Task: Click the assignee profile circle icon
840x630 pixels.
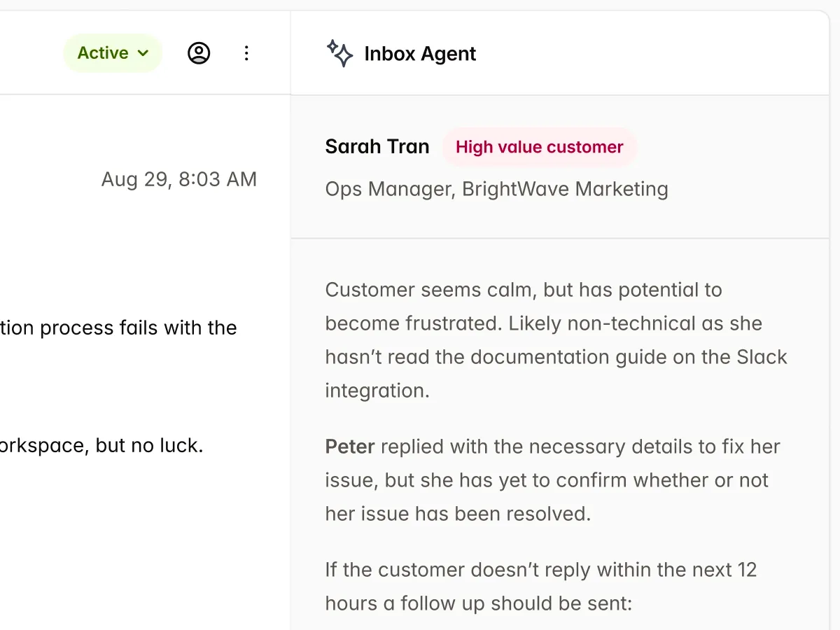Action: (x=199, y=53)
